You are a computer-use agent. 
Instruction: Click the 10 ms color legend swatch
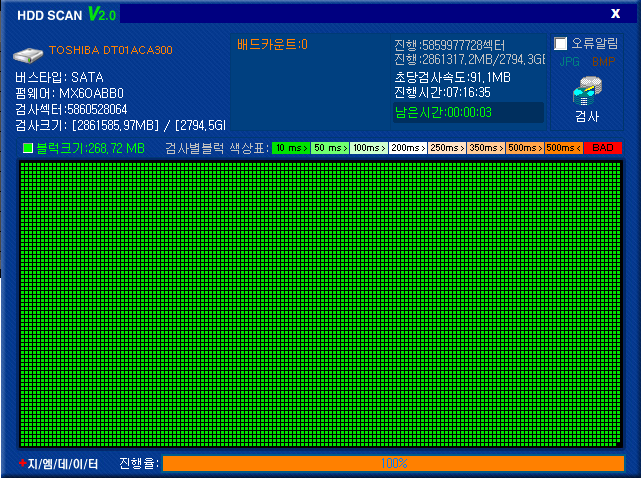[x=291, y=148]
